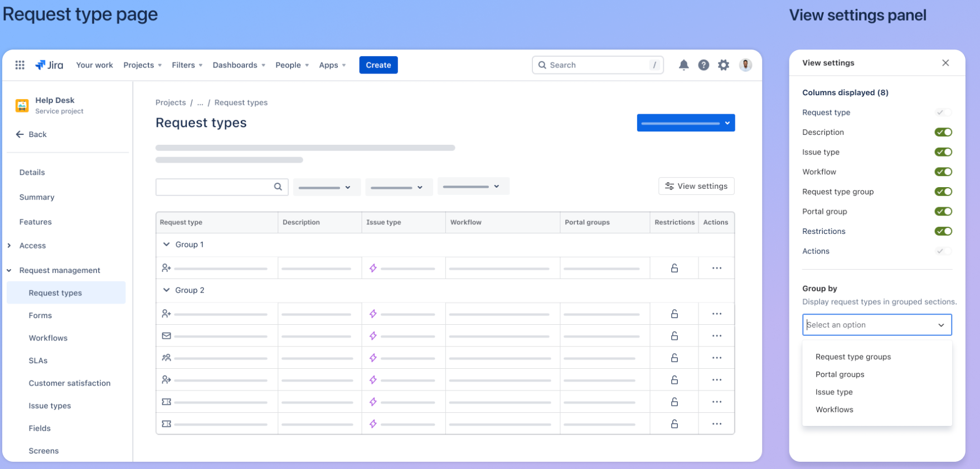980x469 pixels.
Task: Click the View settings button
Action: [696, 186]
